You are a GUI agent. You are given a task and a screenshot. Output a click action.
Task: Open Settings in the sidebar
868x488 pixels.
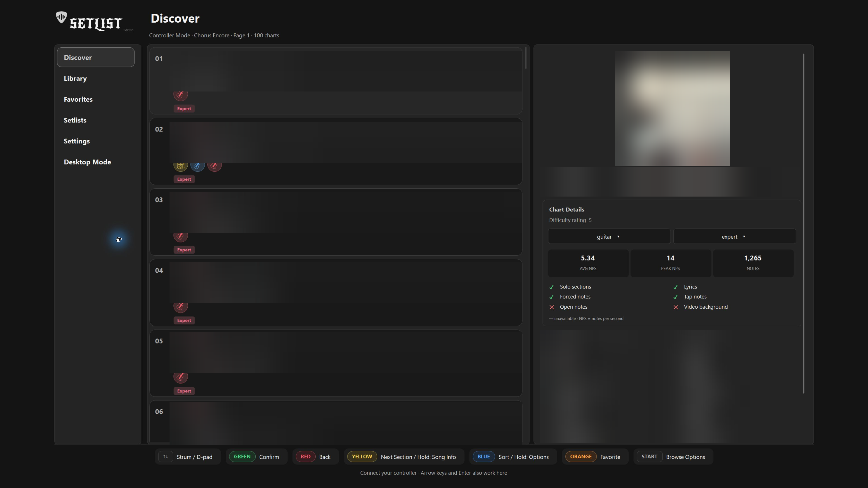[96, 141]
